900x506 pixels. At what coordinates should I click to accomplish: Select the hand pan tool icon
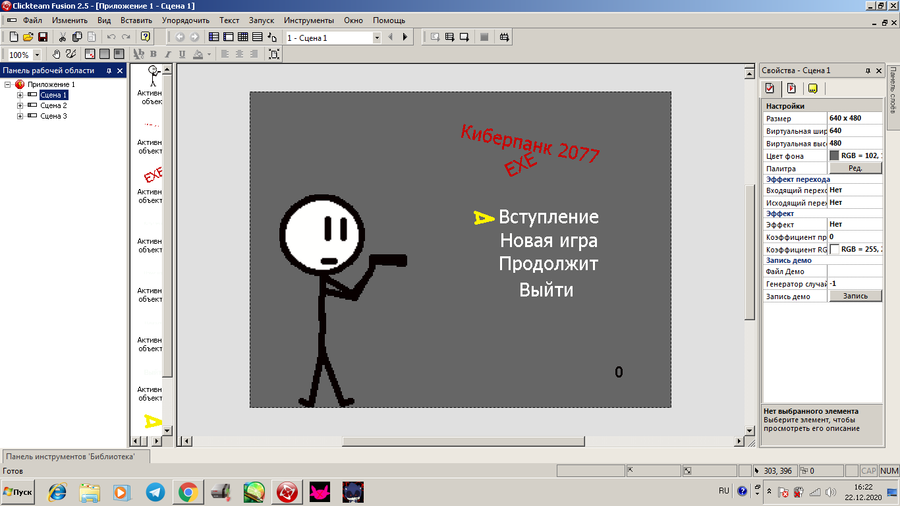[x=56, y=54]
